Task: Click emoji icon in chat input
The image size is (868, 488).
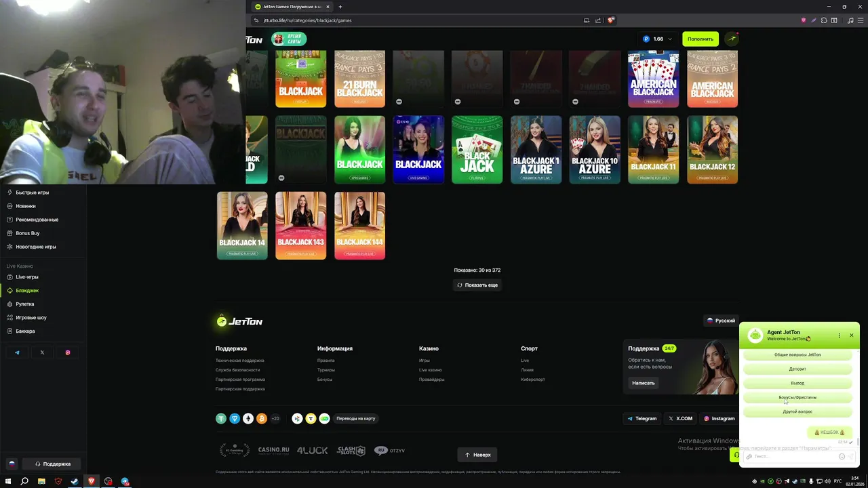Action: tap(842, 457)
